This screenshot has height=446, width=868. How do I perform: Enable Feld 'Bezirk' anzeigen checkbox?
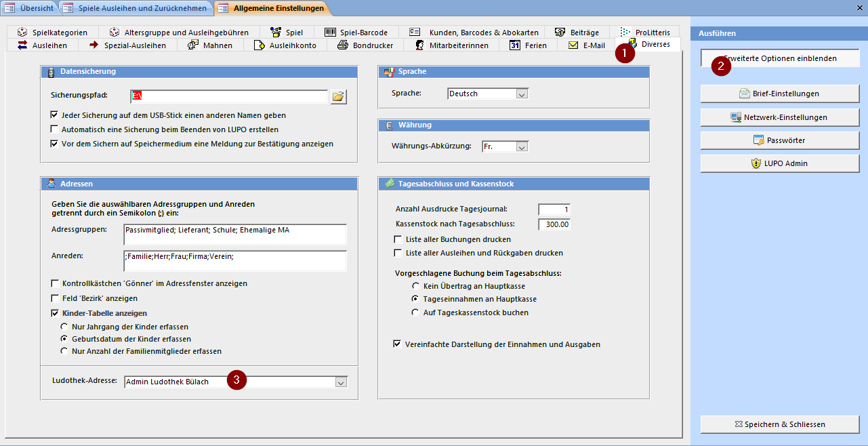(56, 298)
